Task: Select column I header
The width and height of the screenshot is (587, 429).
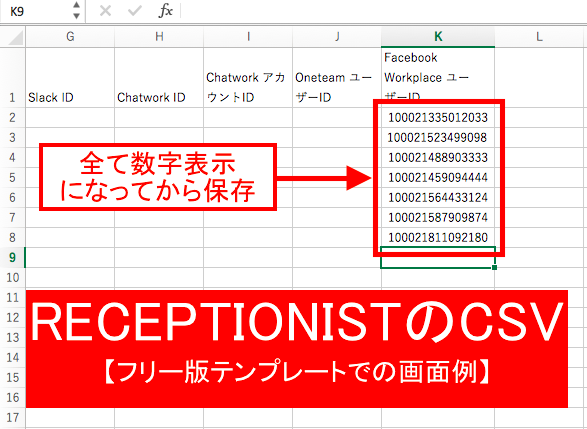Action: point(248,37)
